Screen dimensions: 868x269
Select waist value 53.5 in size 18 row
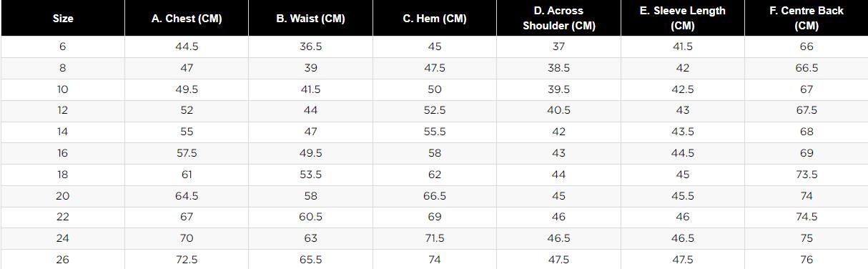click(310, 175)
